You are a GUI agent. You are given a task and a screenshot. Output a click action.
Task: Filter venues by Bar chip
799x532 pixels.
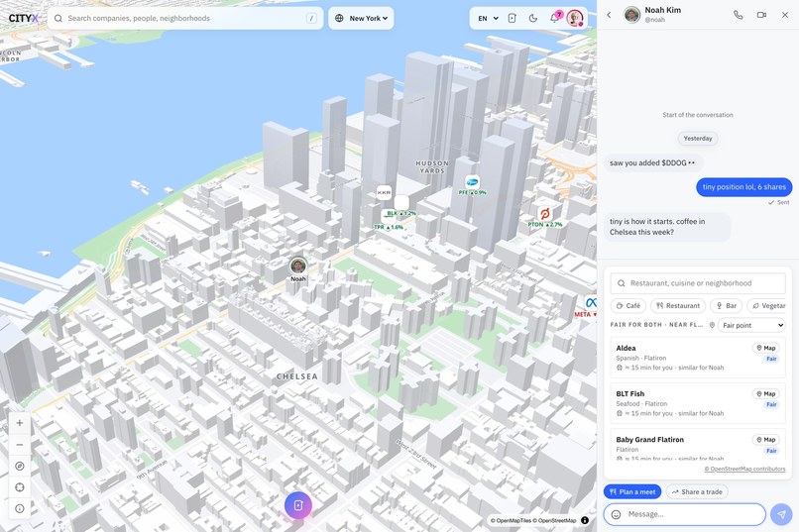(x=726, y=305)
